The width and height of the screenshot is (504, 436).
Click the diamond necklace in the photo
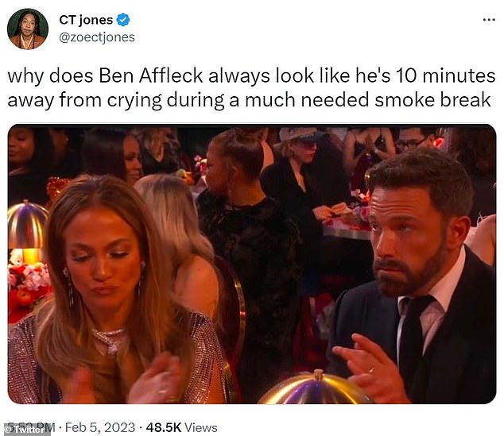point(110,339)
